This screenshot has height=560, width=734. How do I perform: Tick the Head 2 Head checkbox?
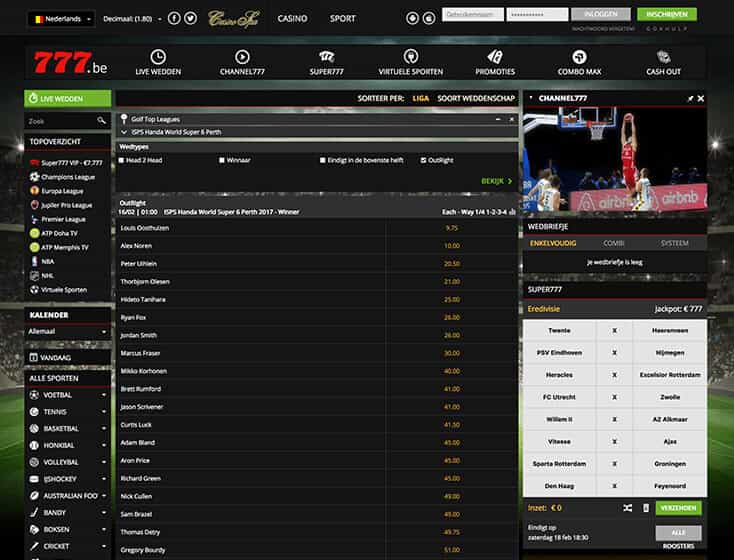tap(121, 160)
